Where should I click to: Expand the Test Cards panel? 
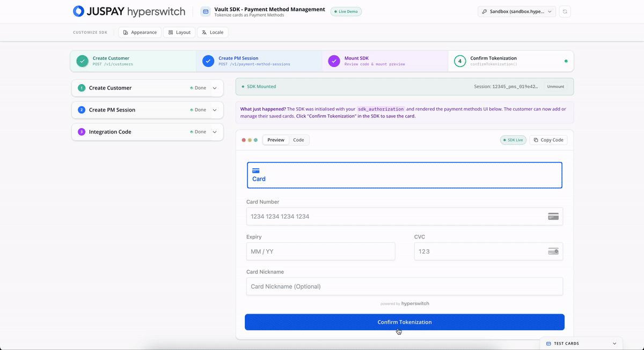tap(581, 344)
